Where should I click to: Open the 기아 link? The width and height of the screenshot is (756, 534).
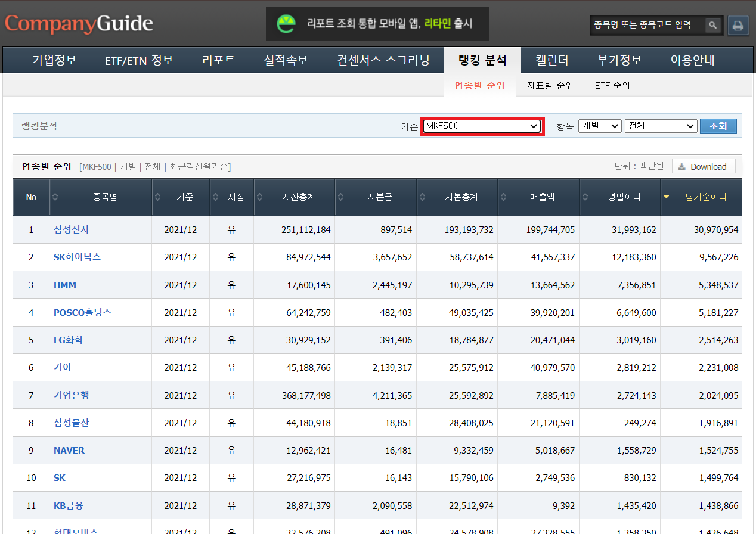coord(63,367)
